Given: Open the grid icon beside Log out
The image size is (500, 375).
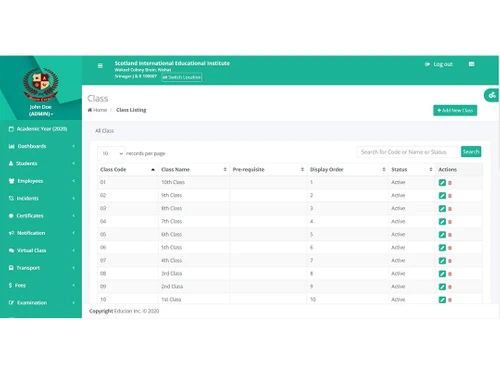Looking at the screenshot, I should pos(471,64).
